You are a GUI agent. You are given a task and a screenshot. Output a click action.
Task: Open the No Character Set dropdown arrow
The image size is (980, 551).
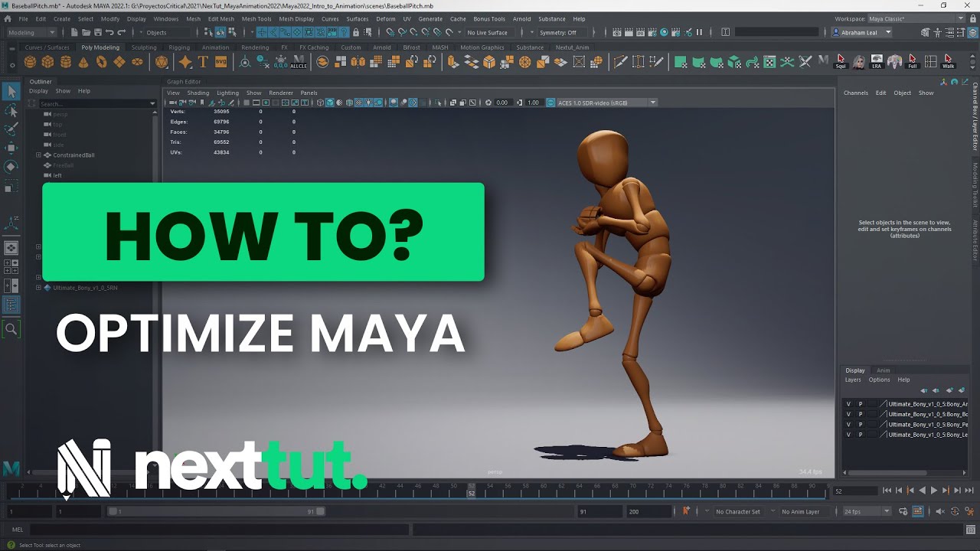[x=707, y=511]
